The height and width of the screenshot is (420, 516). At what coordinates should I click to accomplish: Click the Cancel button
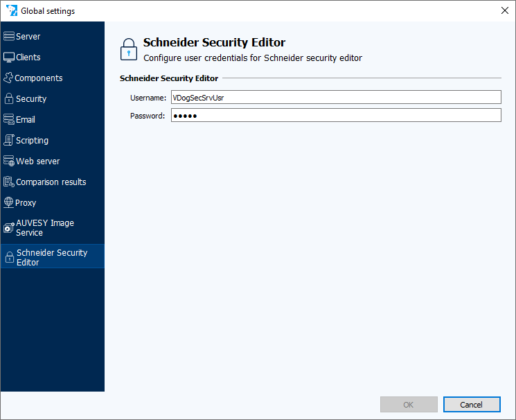[472, 405]
